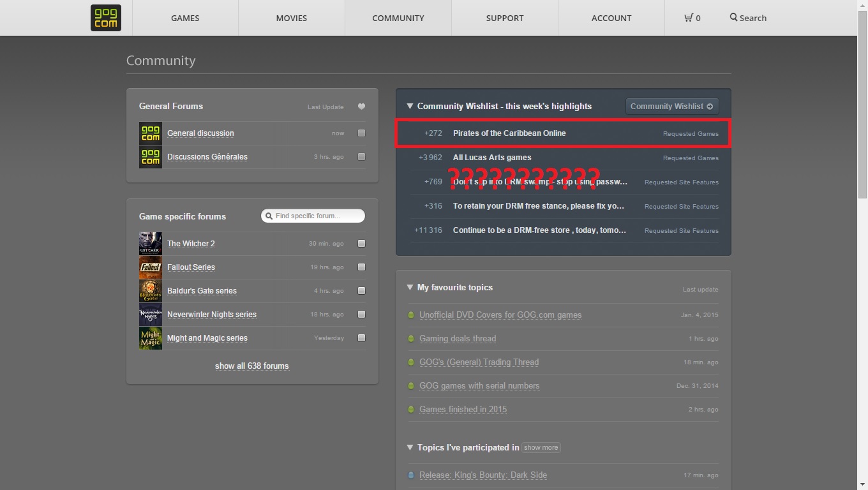Click show more next to participated topics

(541, 447)
